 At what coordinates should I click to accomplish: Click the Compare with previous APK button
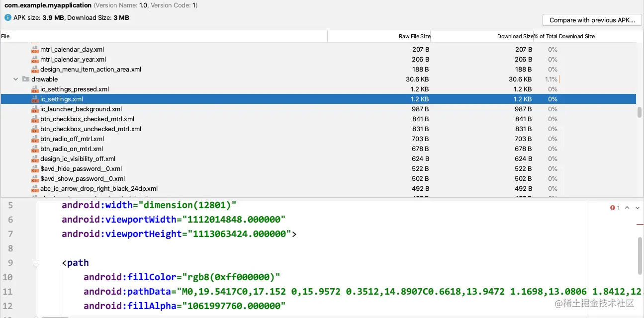tap(592, 20)
